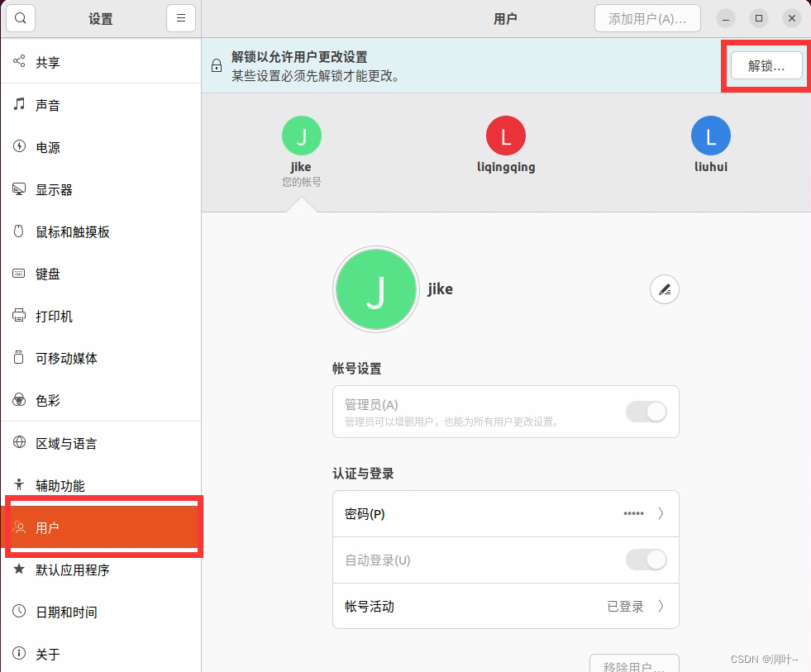This screenshot has width=811, height=672.
Task: Click the 解锁... unlock button
Action: click(766, 65)
